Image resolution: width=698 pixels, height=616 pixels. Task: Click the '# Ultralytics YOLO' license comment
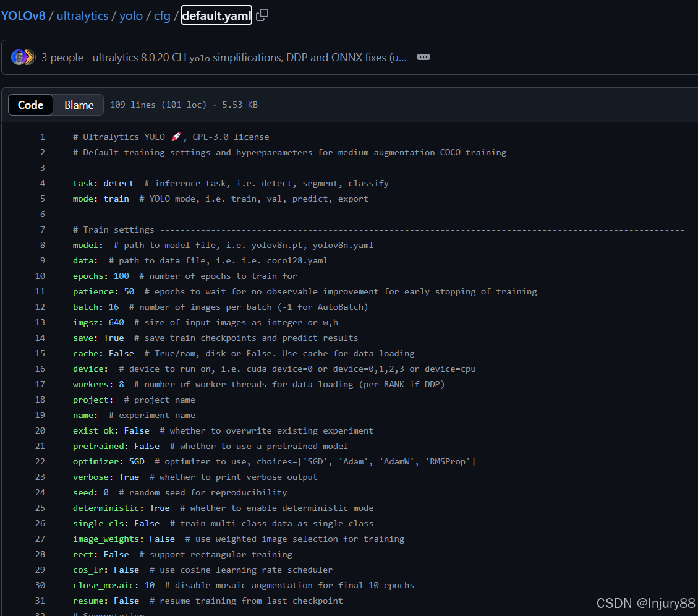pos(171,137)
